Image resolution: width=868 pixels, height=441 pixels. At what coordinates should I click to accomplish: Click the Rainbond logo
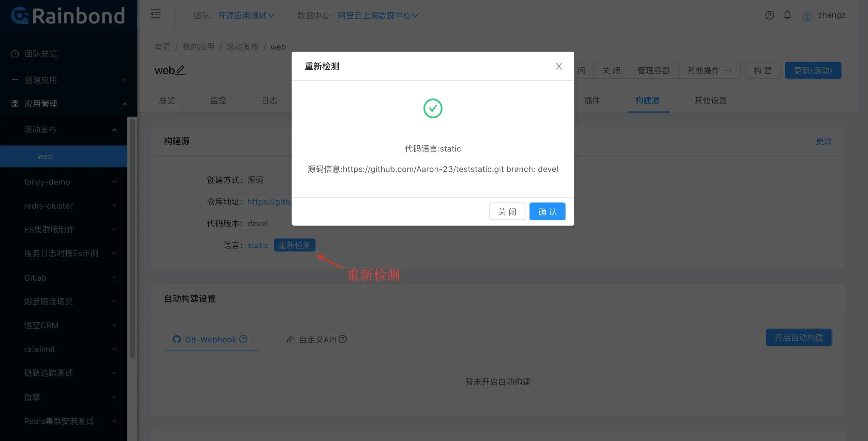(x=68, y=16)
